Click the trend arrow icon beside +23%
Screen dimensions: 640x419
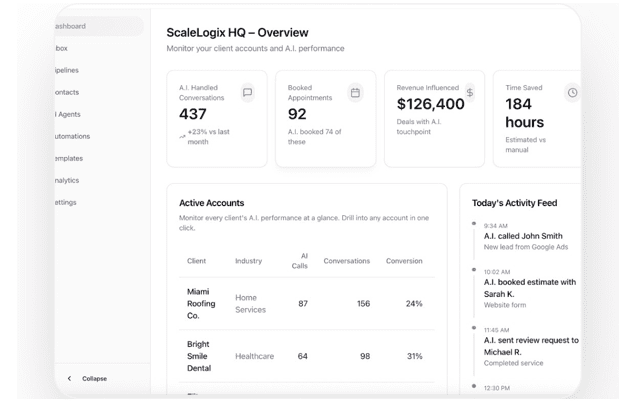click(x=182, y=136)
